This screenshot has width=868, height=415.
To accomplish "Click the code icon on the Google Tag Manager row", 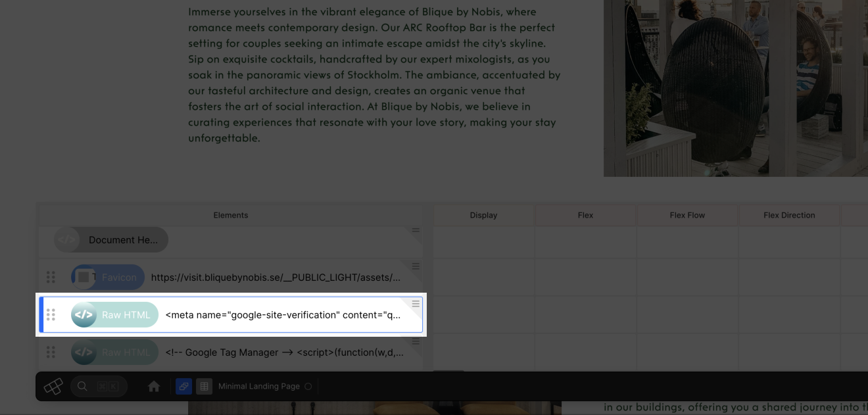I will click(84, 353).
